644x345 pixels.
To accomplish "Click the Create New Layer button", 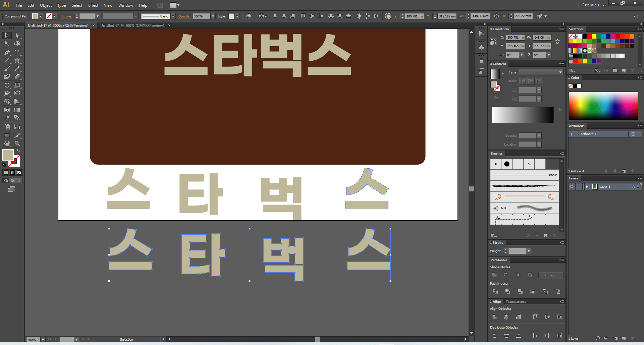I will 624,339.
